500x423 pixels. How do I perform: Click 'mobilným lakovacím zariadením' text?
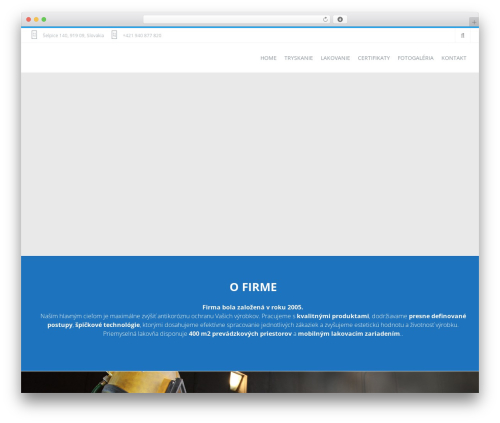click(x=349, y=334)
